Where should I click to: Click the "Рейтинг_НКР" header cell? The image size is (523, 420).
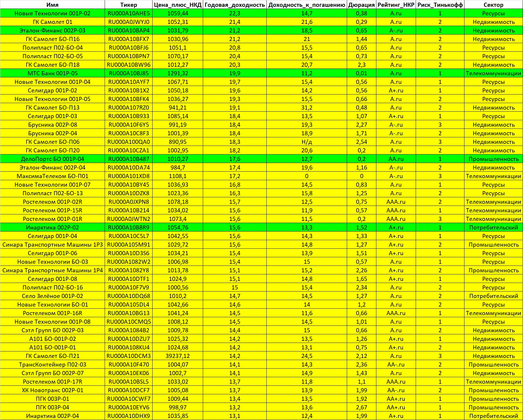396,5
